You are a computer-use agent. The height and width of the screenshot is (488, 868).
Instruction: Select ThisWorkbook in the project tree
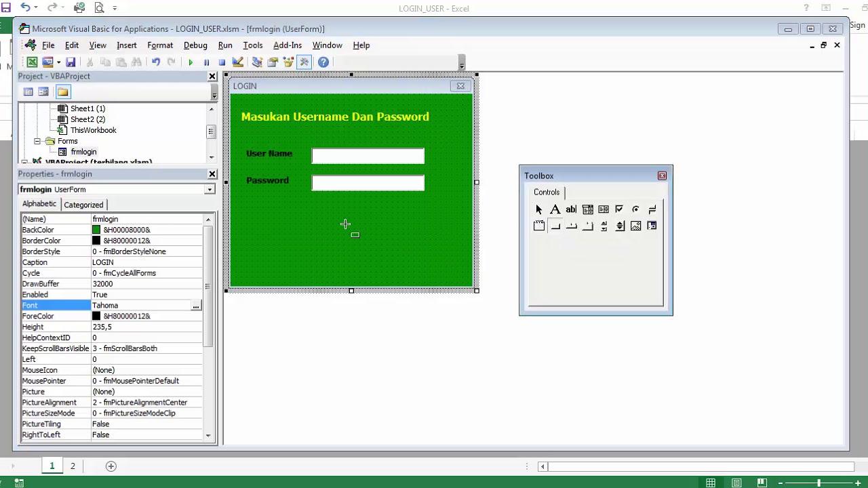(93, 130)
